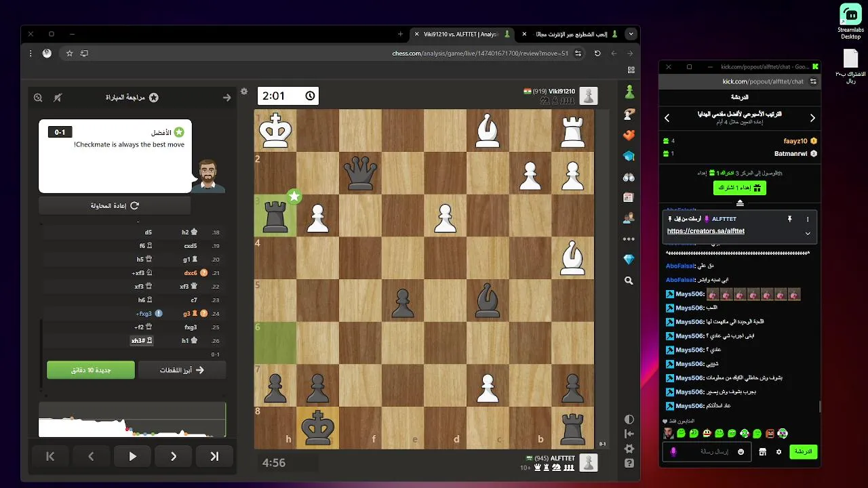Open the browser three-dot menu in chess window
Viewport: 868px width, 488px height.
click(31, 53)
